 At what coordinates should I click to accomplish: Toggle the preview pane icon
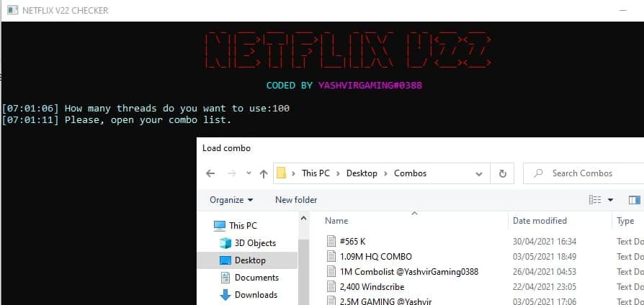coord(635,200)
